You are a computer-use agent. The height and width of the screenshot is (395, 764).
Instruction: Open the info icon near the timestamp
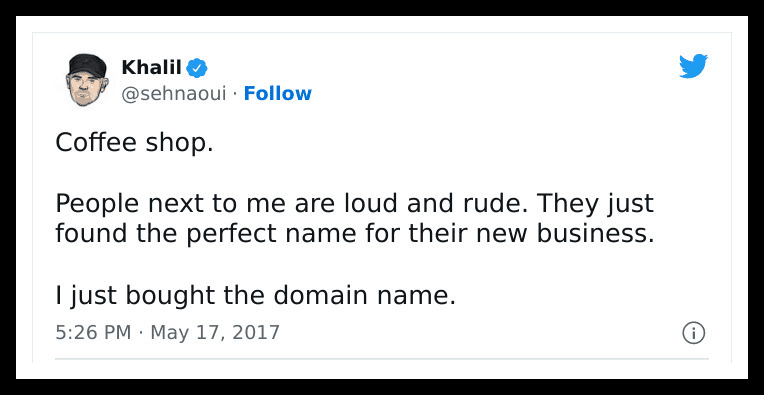click(693, 333)
